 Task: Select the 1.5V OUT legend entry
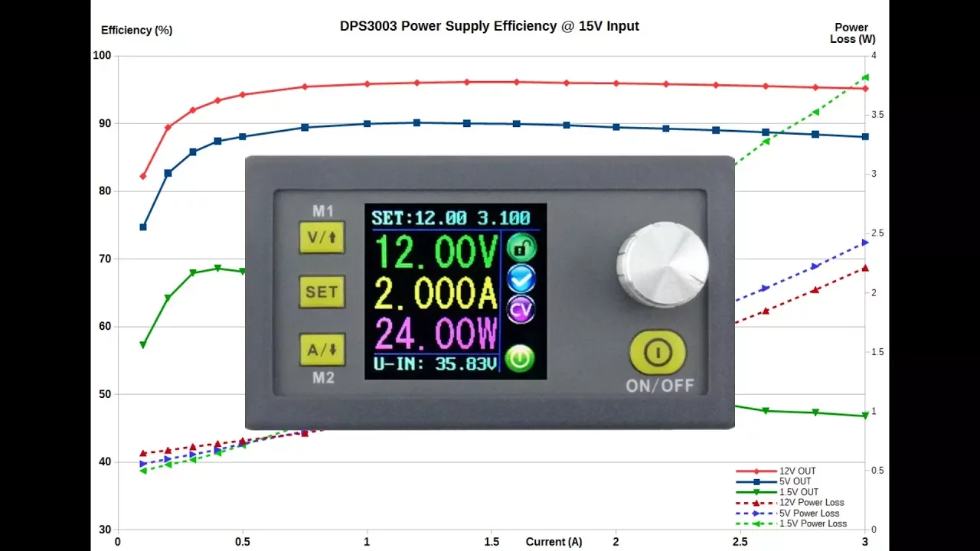point(777,492)
